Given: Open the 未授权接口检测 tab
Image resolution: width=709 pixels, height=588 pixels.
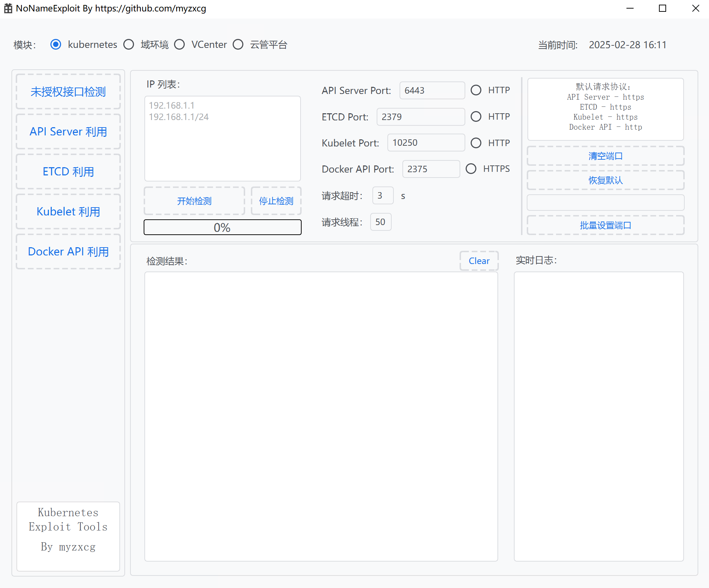Looking at the screenshot, I should pos(68,92).
